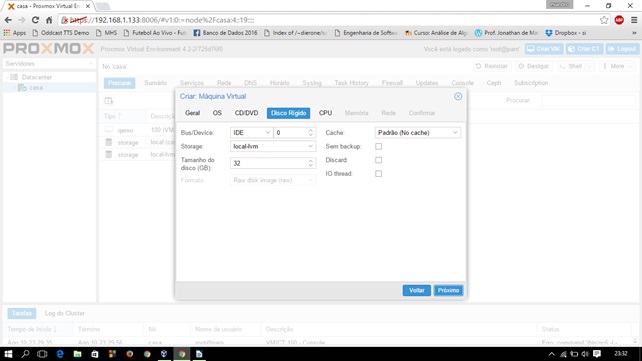
Task: Enable the Sem backup checkbox
Action: pos(378,146)
